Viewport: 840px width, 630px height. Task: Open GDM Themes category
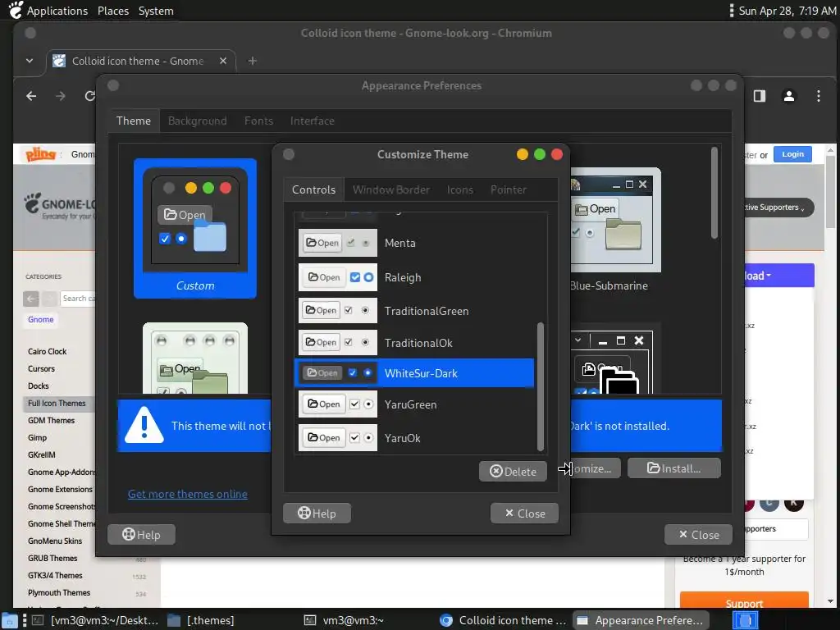[x=52, y=420]
